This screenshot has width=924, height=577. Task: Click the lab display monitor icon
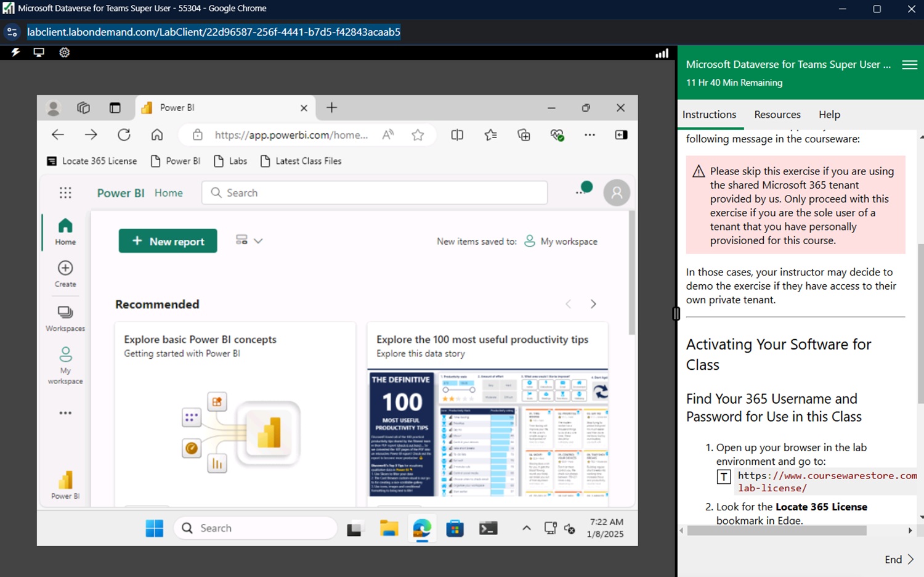[x=39, y=52]
